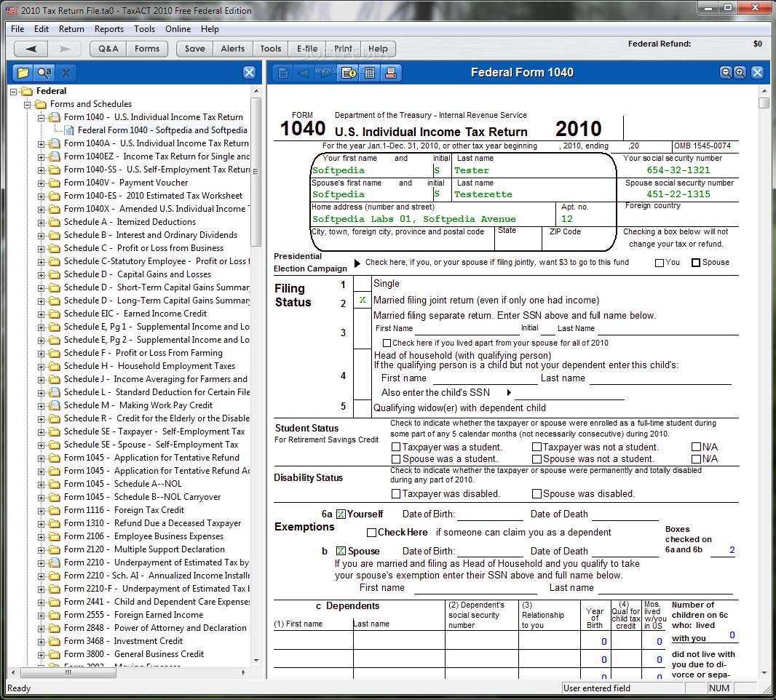Click the Forms toolbar button
The width and height of the screenshot is (776, 700).
tap(147, 49)
